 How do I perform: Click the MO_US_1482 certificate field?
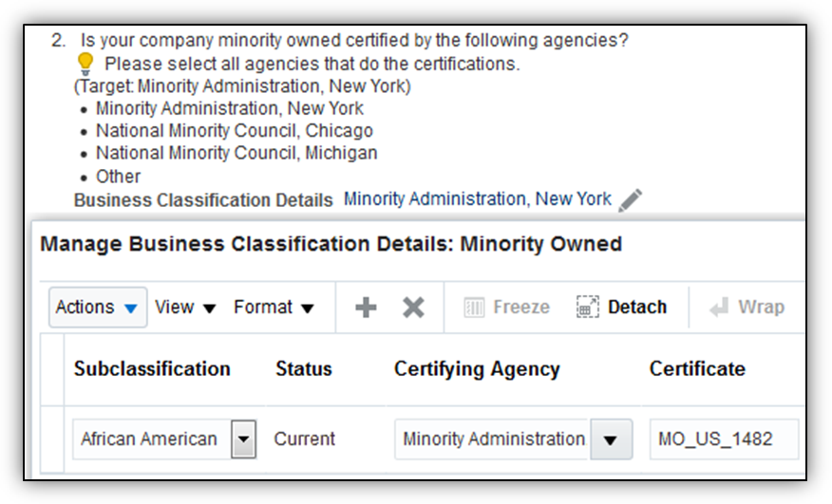point(724,439)
